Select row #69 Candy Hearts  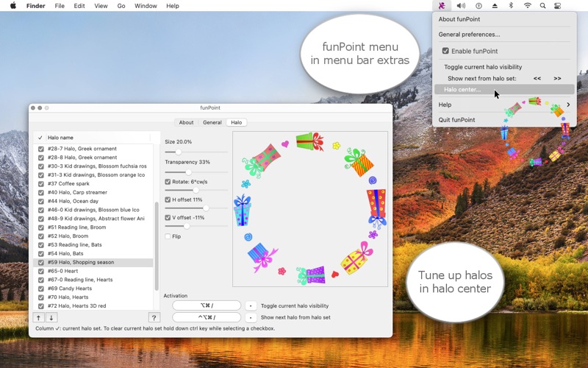(93, 289)
